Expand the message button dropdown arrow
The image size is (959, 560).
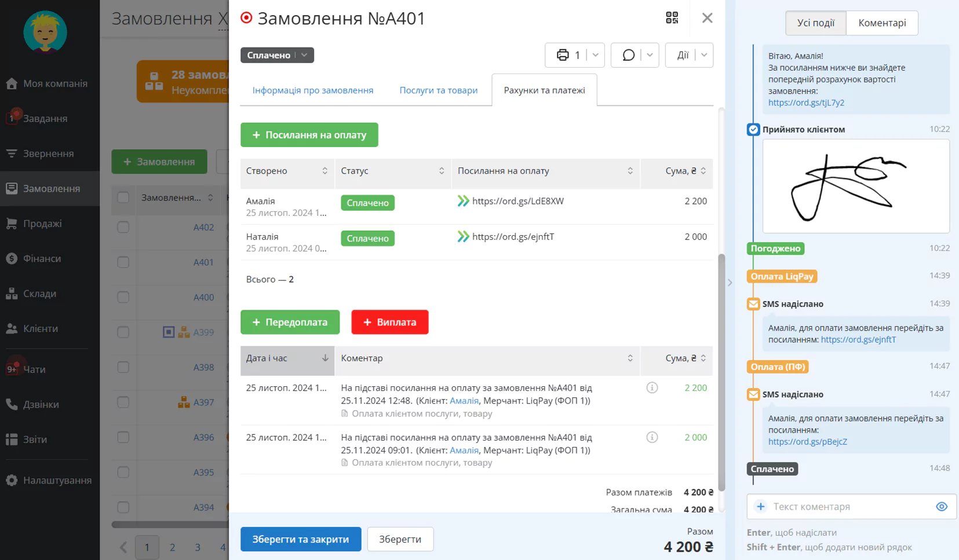650,55
